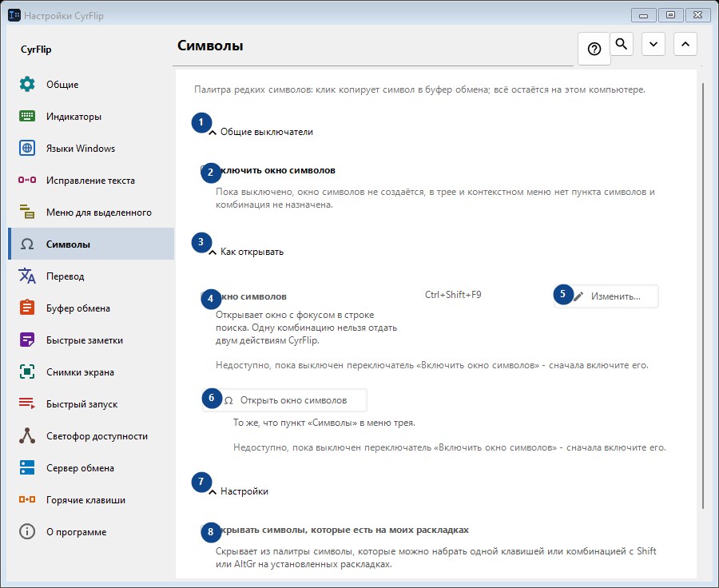This screenshot has width=719, height=588.
Task: Go to the Быстрые заметки page
Action: 91,340
